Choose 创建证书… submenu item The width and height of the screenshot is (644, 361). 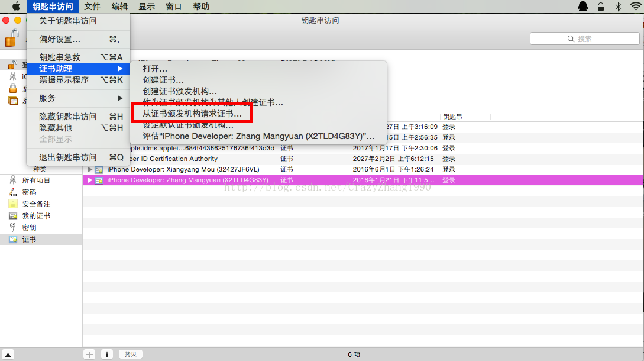click(x=258, y=80)
